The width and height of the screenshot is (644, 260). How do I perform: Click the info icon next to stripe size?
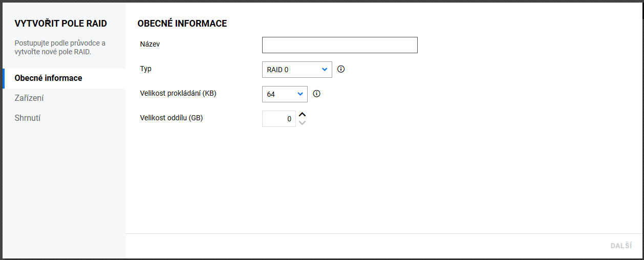316,94
